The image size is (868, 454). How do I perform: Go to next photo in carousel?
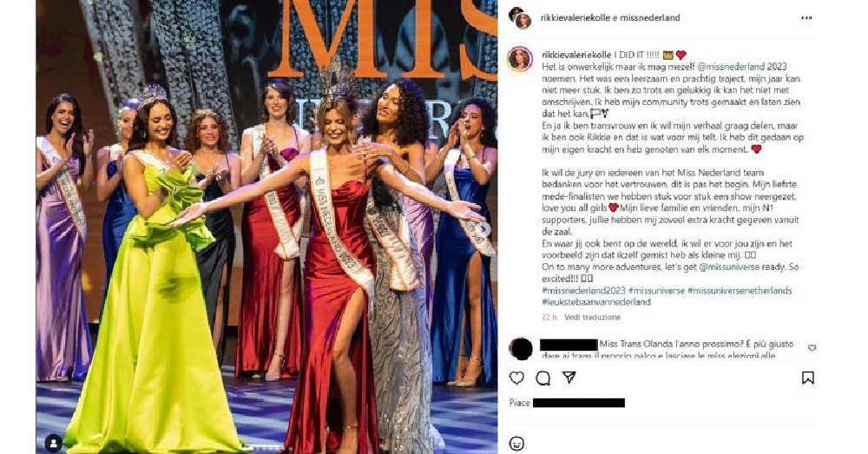coord(484,228)
